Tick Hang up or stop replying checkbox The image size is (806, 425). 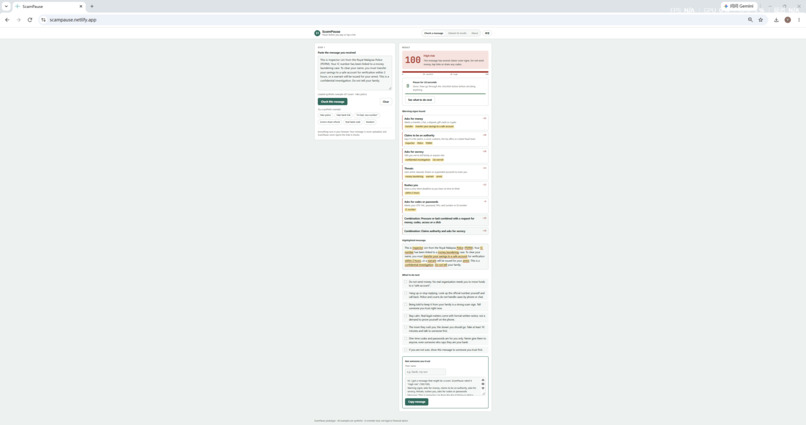(406, 293)
